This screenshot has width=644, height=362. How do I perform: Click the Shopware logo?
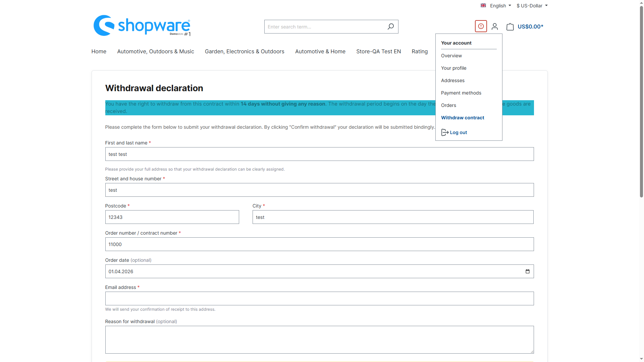pyautogui.click(x=142, y=25)
